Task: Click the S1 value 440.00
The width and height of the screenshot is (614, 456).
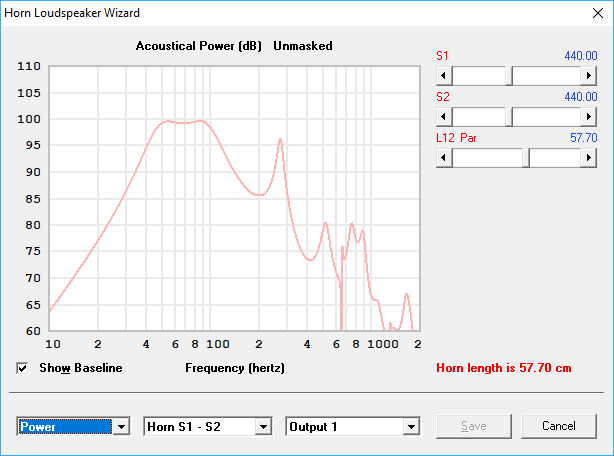Action: pos(581,56)
